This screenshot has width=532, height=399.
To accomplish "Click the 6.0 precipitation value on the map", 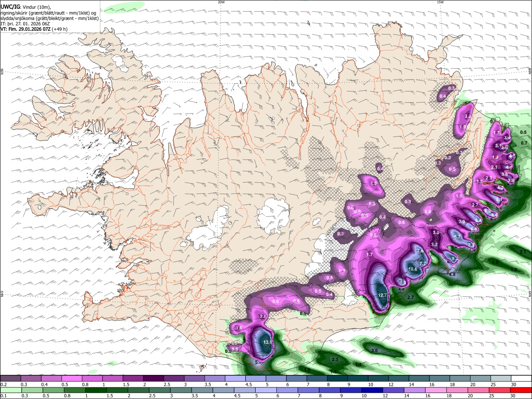I will (473, 229).
